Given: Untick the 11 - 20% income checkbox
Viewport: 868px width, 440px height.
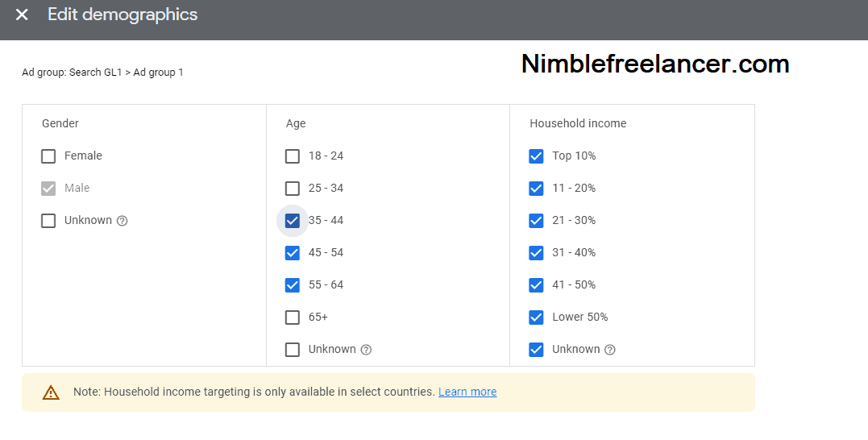Looking at the screenshot, I should (536, 189).
